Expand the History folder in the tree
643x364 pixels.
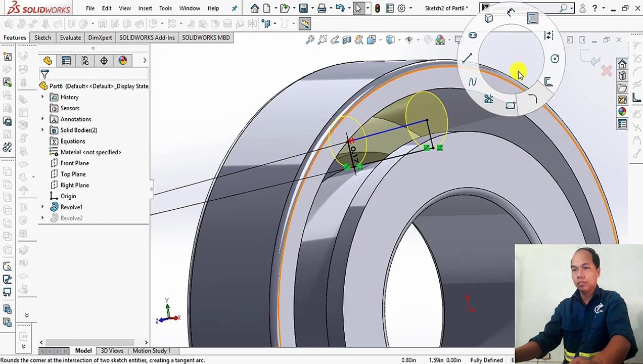42,97
